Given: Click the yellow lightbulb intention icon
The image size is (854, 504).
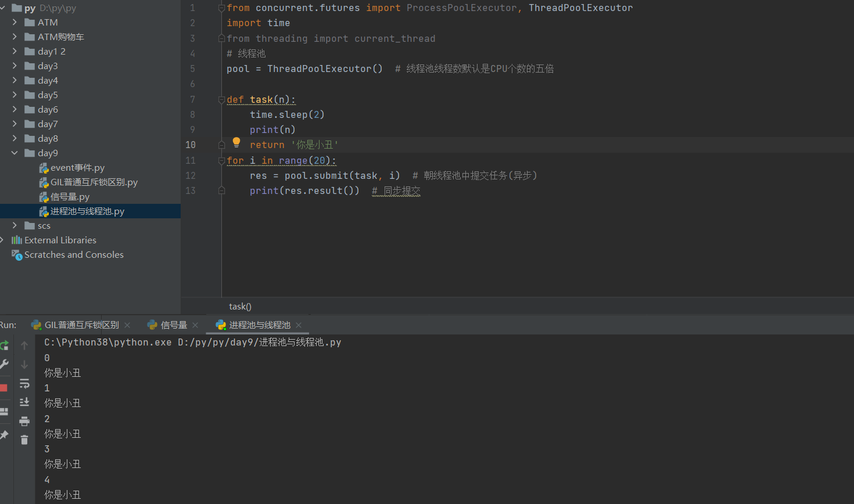Looking at the screenshot, I should click(x=236, y=142).
